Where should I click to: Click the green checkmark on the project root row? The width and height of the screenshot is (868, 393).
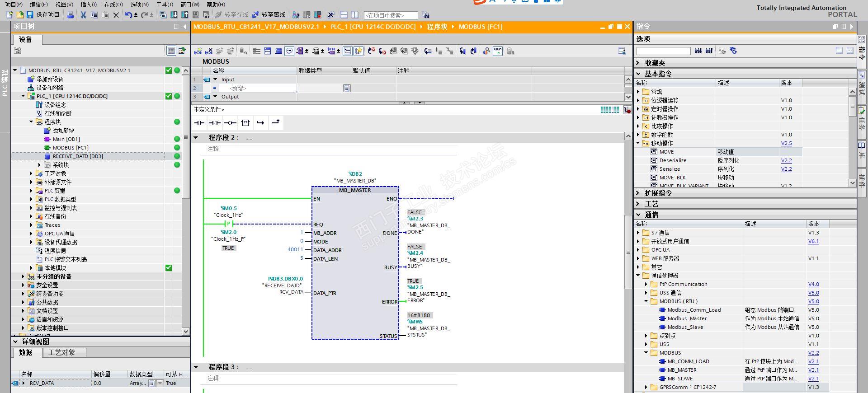click(169, 70)
